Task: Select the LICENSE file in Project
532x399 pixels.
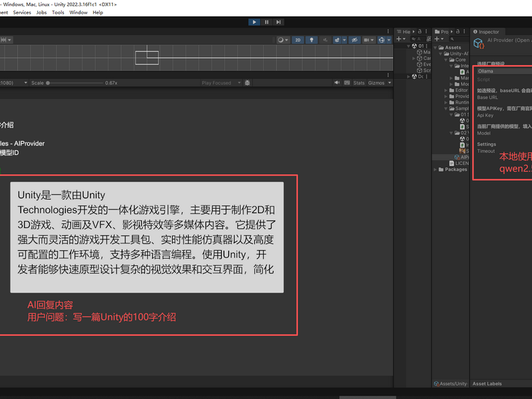Action: tap(459, 163)
